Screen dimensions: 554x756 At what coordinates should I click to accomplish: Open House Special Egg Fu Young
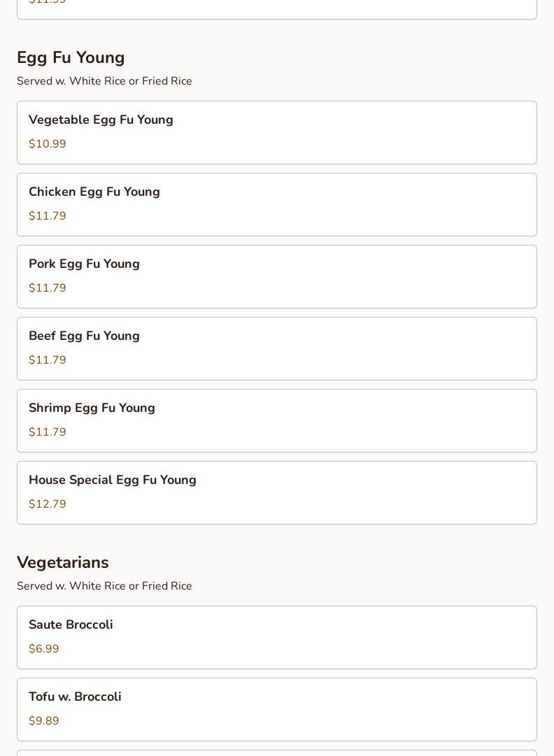point(276,492)
